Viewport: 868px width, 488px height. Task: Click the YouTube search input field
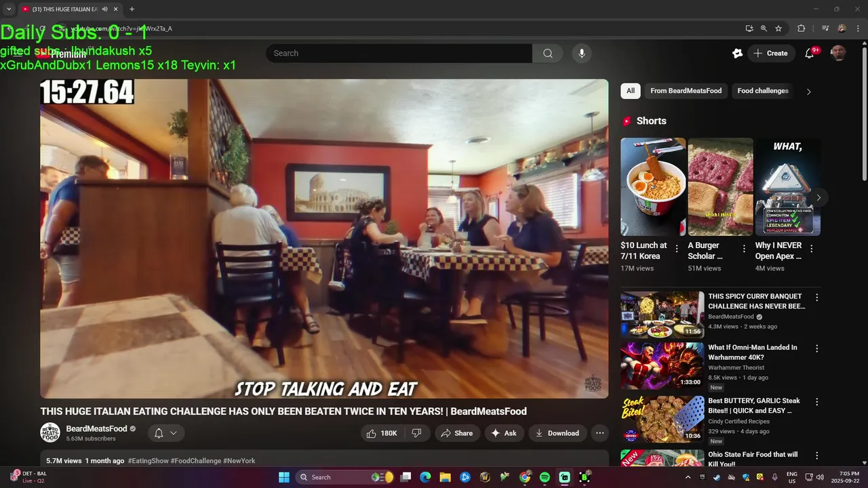[x=399, y=54]
